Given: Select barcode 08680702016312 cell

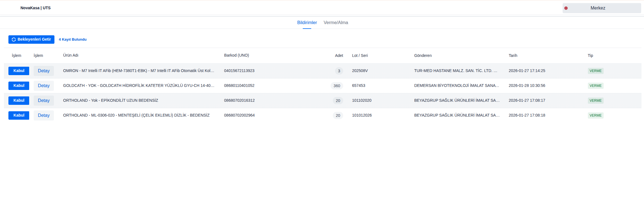Looking at the screenshot, I should click(x=239, y=101).
